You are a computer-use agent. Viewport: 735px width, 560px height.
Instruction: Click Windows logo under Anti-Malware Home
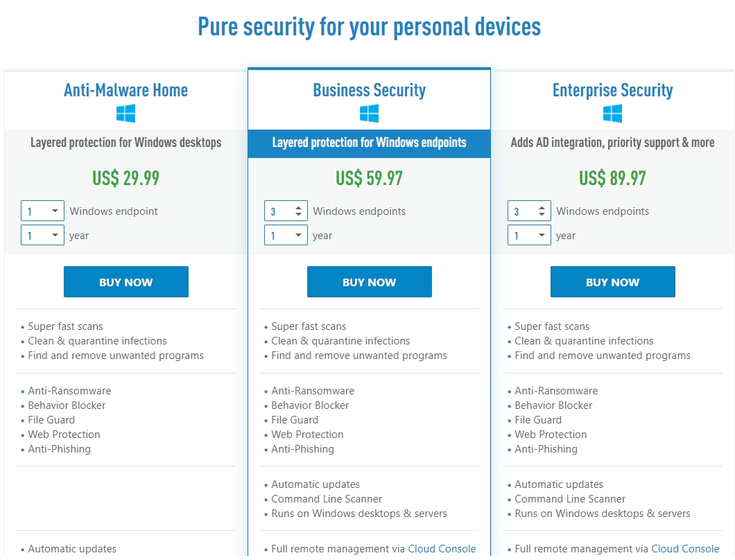pos(126,114)
